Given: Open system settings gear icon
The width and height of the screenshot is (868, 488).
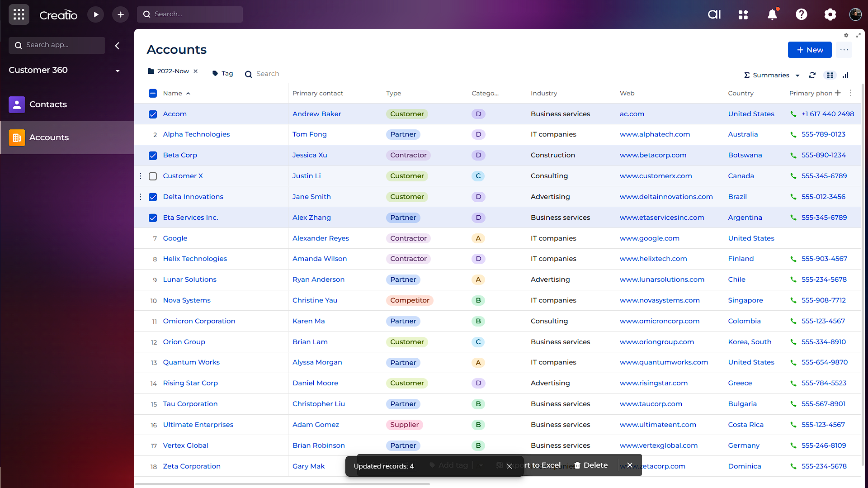Looking at the screenshot, I should tap(830, 14).
